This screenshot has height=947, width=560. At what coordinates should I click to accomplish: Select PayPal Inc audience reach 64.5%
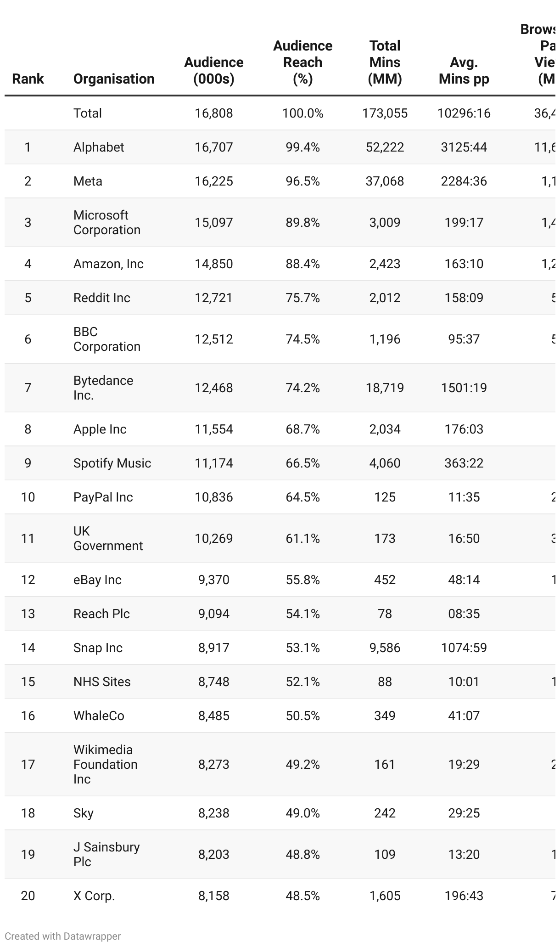(x=302, y=497)
